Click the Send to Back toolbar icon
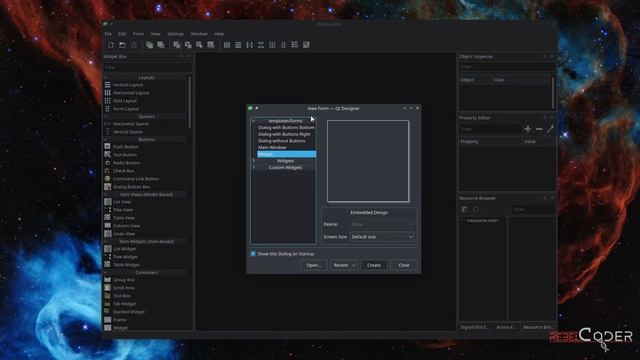 pyautogui.click(x=149, y=45)
